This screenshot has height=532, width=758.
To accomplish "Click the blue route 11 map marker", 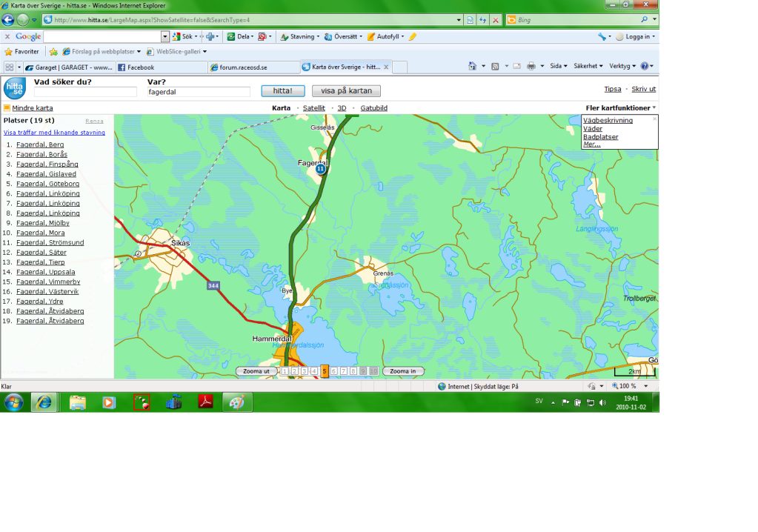I will pos(320,169).
